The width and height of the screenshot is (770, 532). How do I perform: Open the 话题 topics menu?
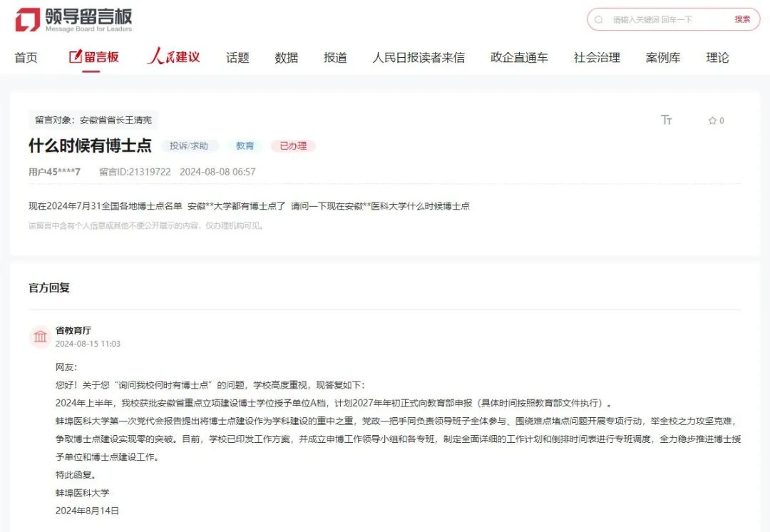[x=237, y=58]
